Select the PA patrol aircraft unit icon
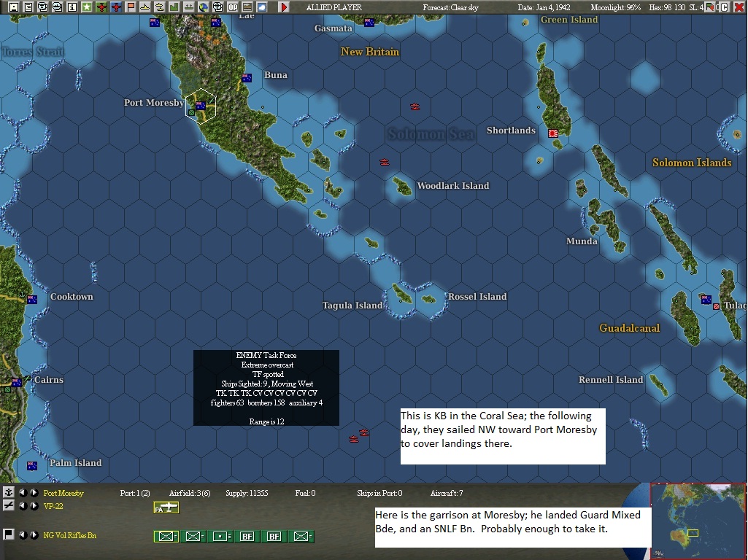The width and height of the screenshot is (748, 560). pos(166,508)
